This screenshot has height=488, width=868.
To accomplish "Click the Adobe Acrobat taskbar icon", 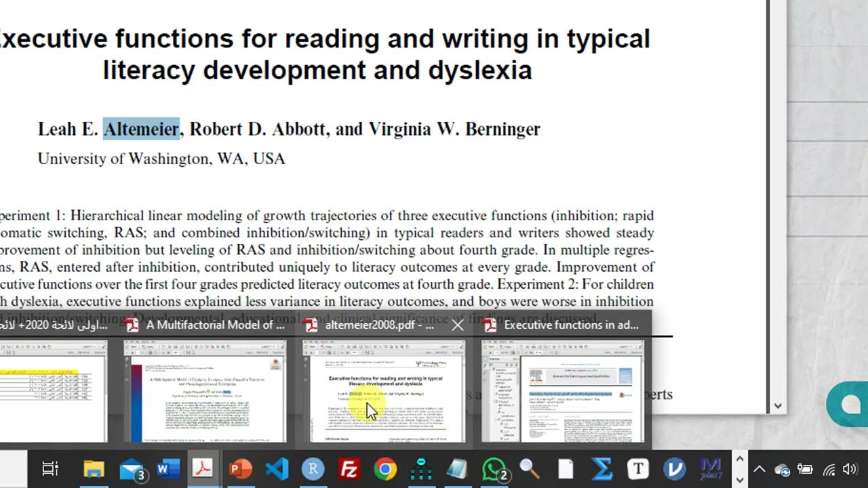I will click(203, 469).
